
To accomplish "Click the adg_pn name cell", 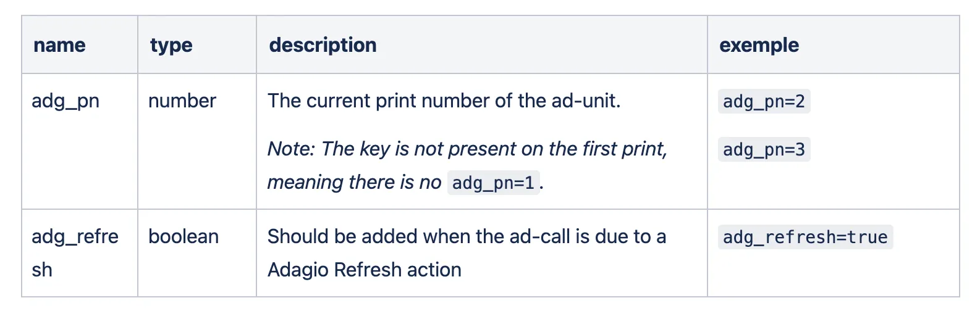I will [65, 101].
